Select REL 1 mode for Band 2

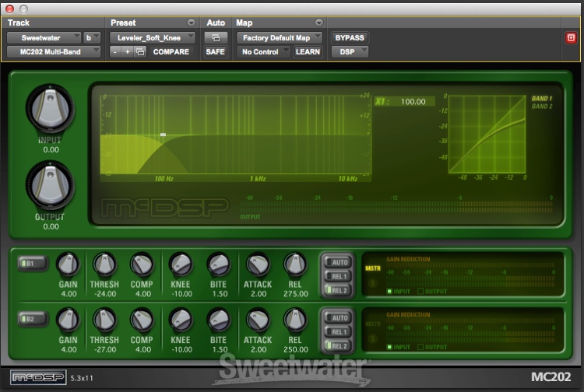coord(338,332)
